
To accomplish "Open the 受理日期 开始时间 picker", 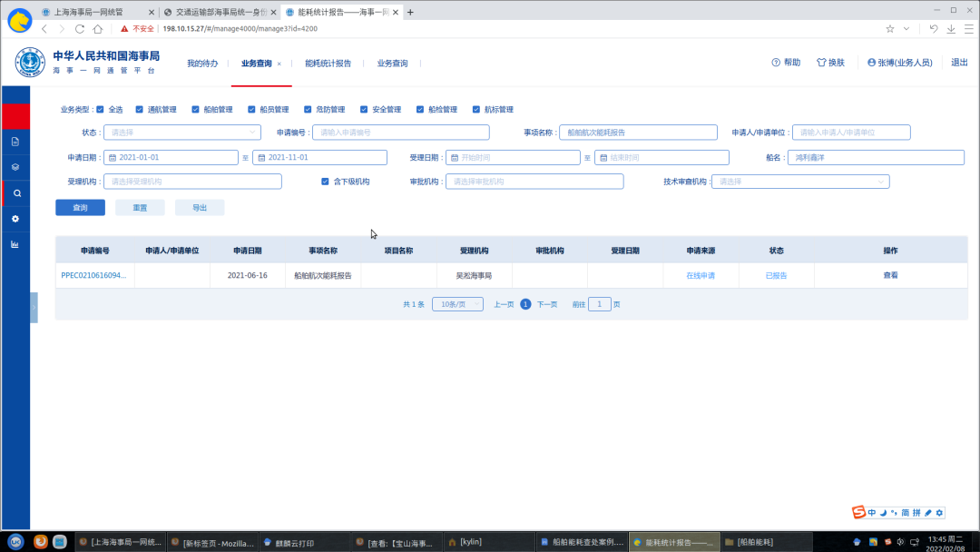I will [x=513, y=158].
